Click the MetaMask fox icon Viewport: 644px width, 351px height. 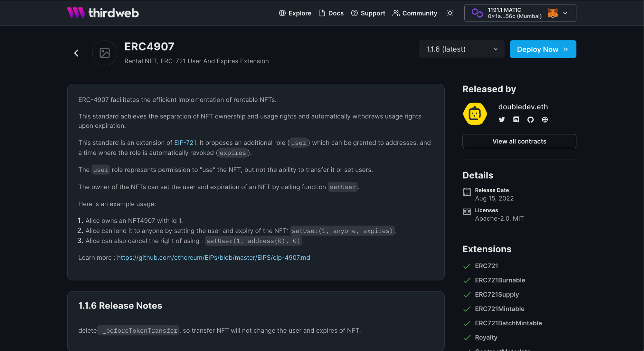pos(553,13)
